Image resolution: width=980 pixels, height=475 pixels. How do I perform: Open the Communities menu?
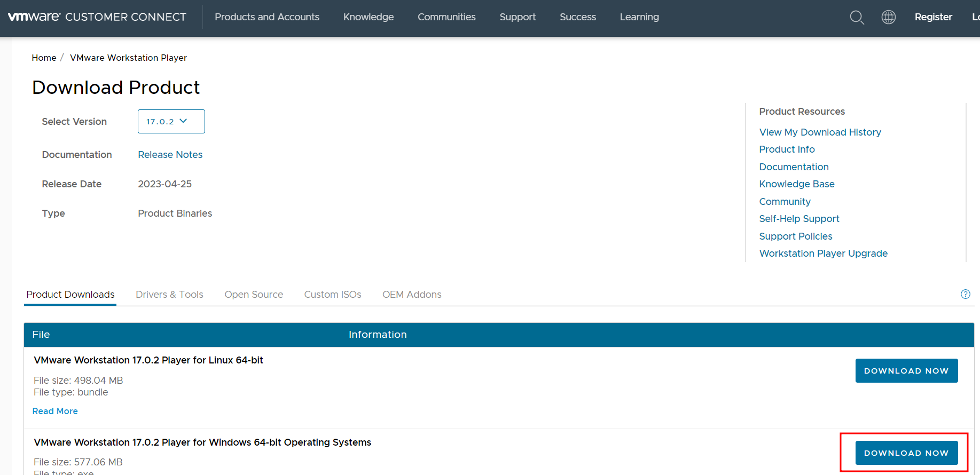click(446, 17)
